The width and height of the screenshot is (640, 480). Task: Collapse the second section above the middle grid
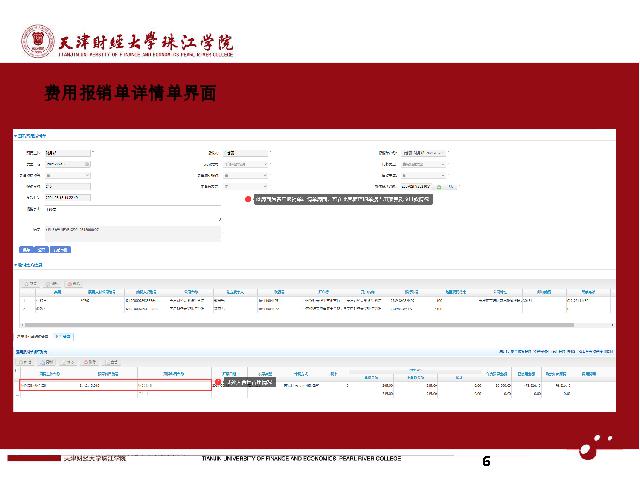pos(15,266)
